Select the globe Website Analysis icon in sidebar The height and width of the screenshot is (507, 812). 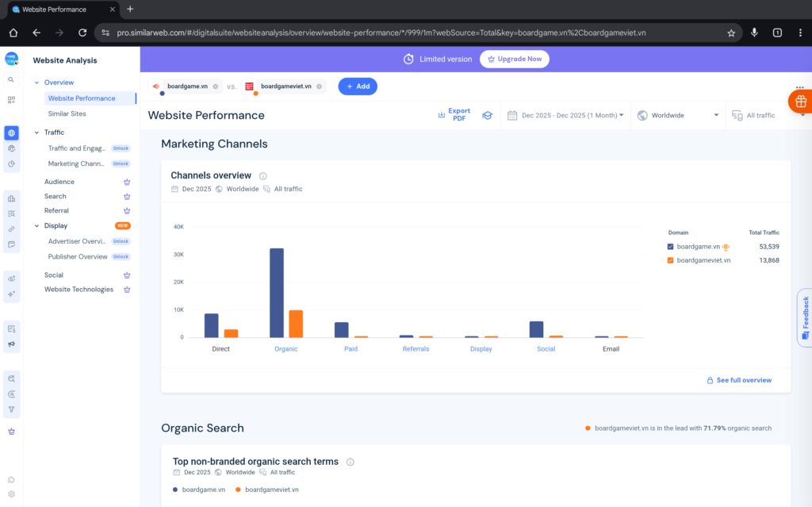[11, 133]
